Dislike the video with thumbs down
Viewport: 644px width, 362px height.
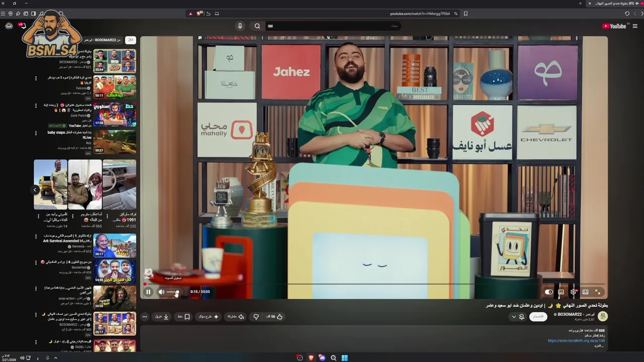(x=256, y=317)
